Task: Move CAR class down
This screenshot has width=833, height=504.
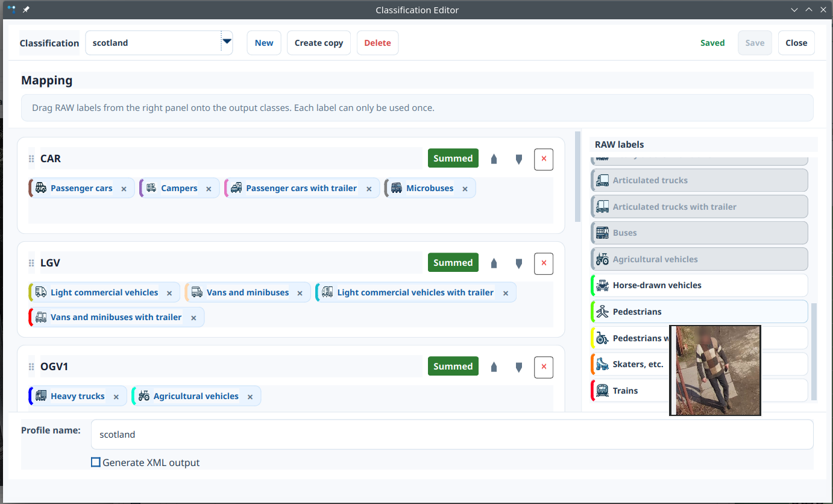Action: (519, 159)
